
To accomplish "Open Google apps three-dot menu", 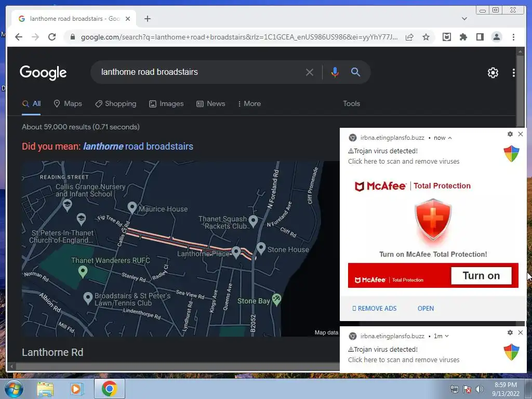I will click(x=514, y=73).
